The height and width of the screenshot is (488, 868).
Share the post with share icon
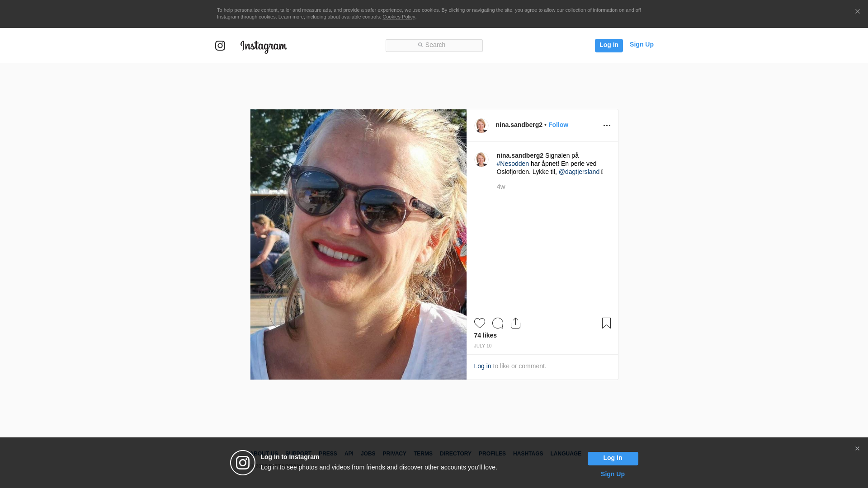(x=515, y=323)
